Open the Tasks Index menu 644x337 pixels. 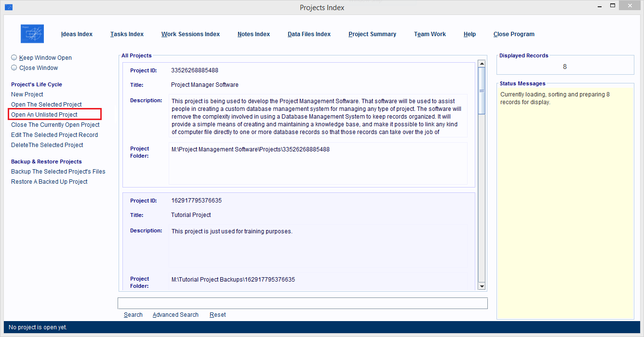[127, 34]
